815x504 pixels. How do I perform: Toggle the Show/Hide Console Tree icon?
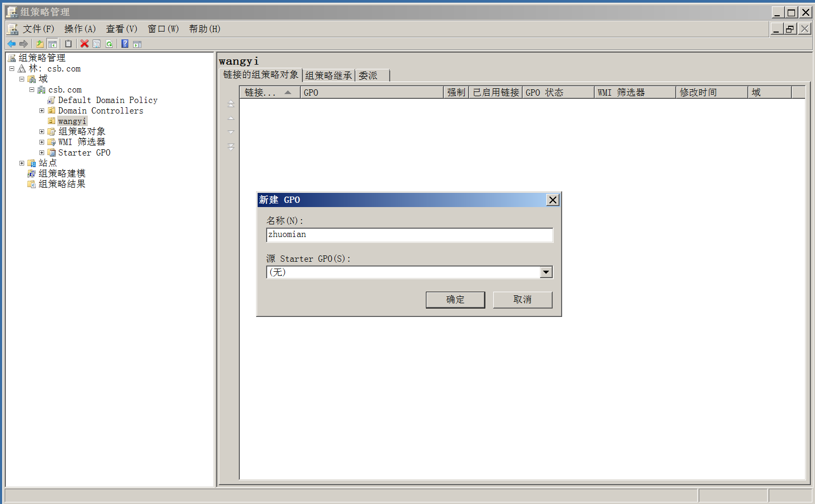[x=52, y=44]
